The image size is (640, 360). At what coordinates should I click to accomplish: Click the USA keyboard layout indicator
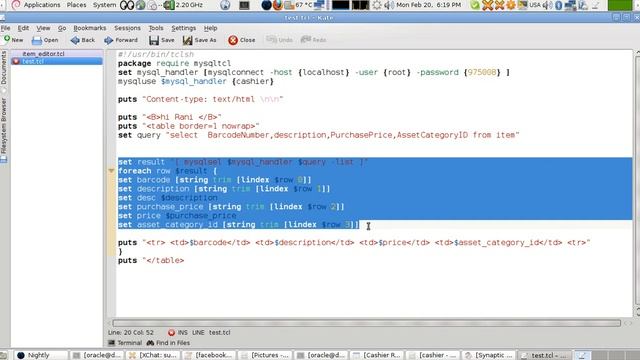click(x=535, y=5)
